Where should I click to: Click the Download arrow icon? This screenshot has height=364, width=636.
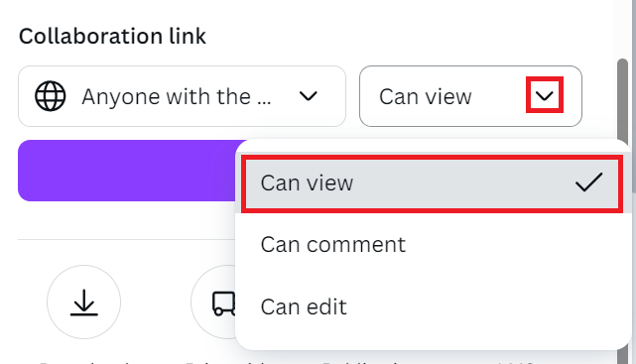pyautogui.click(x=83, y=303)
